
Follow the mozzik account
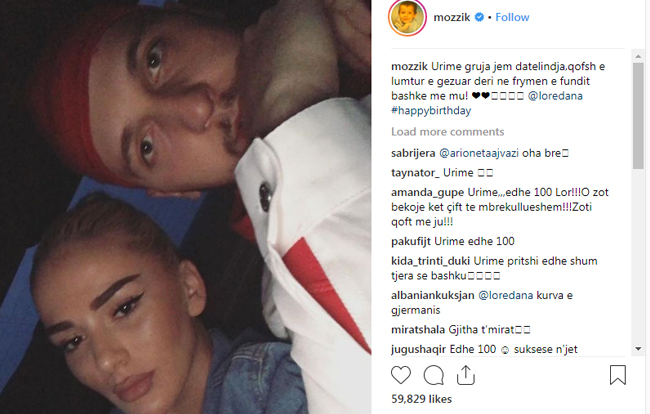512,17
